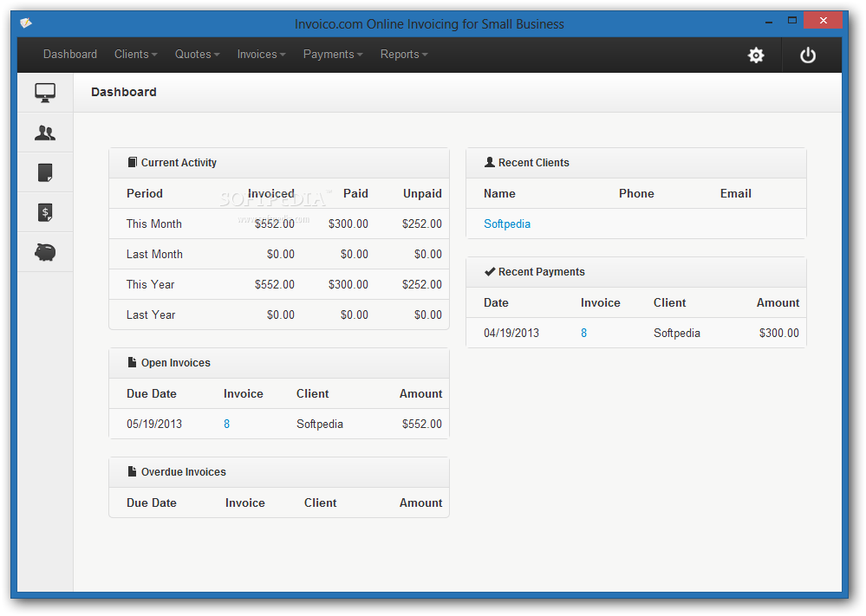Log out with the power icon
Image resolution: width=866 pixels, height=616 pixels.
pyautogui.click(x=807, y=55)
